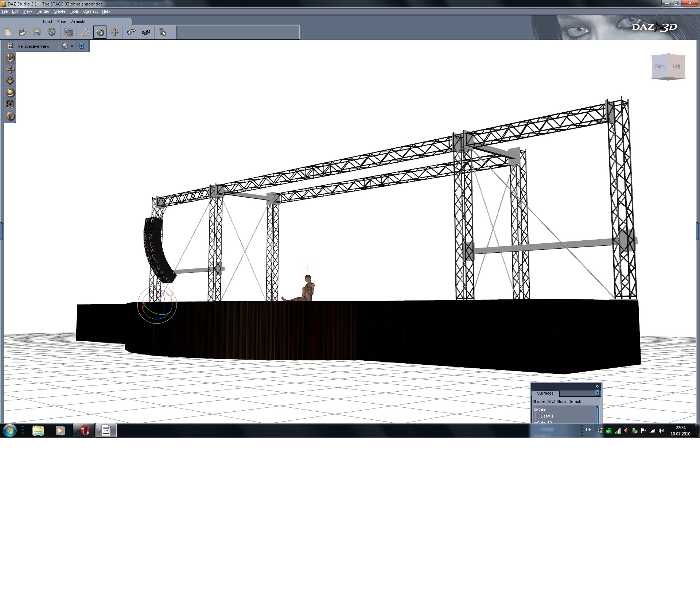Click the viewport Frame selection icon
Screen dimensions: 700x609
[10, 104]
